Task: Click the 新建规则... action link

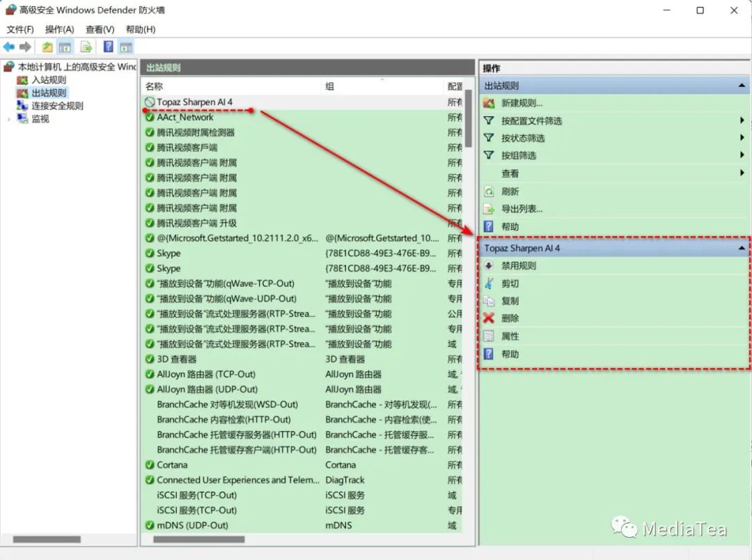Action: pos(522,103)
